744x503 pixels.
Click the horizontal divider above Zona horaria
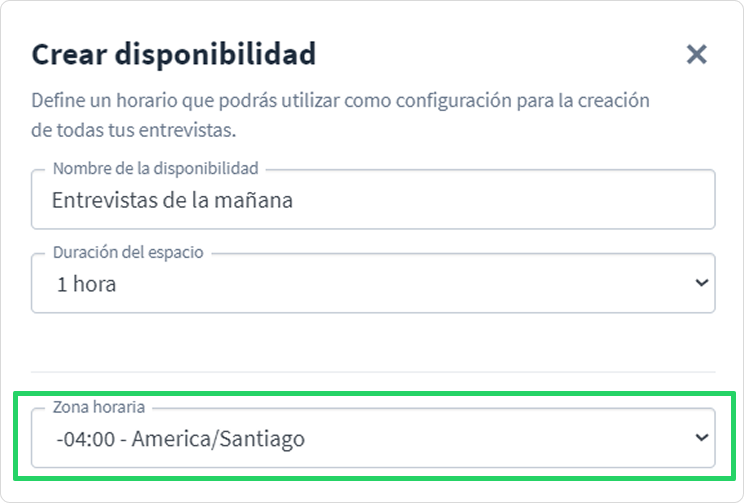pyautogui.click(x=373, y=372)
